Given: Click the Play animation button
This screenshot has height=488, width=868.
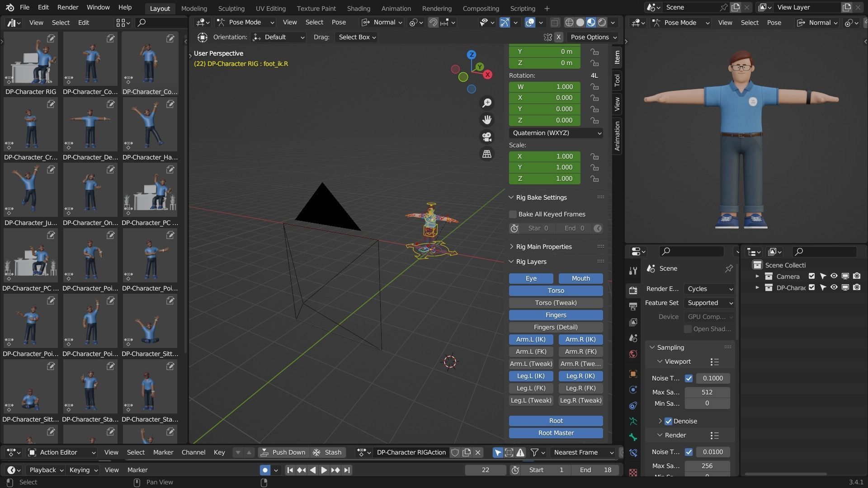Looking at the screenshot, I should tap(324, 470).
